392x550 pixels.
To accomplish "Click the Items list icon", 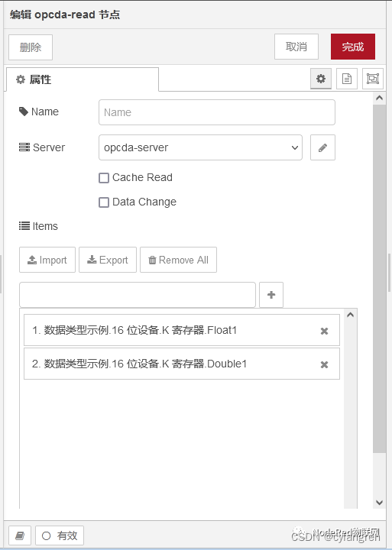I will coord(24,226).
